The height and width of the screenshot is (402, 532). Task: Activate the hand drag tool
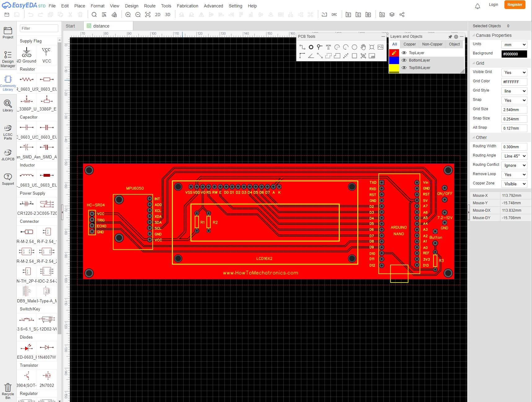(363, 47)
